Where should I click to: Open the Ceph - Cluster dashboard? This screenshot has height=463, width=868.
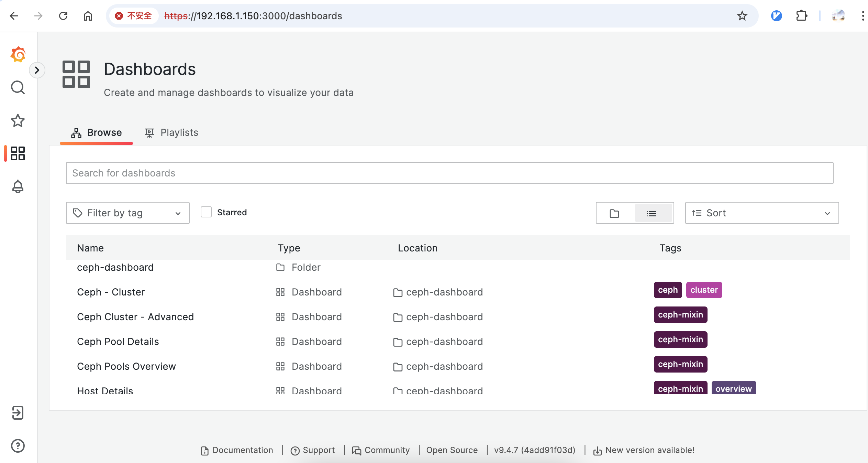(x=111, y=292)
